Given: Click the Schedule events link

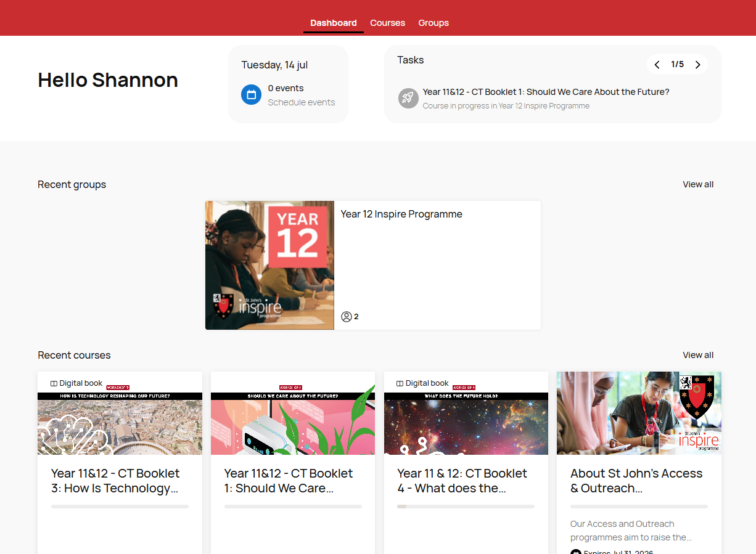Looking at the screenshot, I should 302,102.
